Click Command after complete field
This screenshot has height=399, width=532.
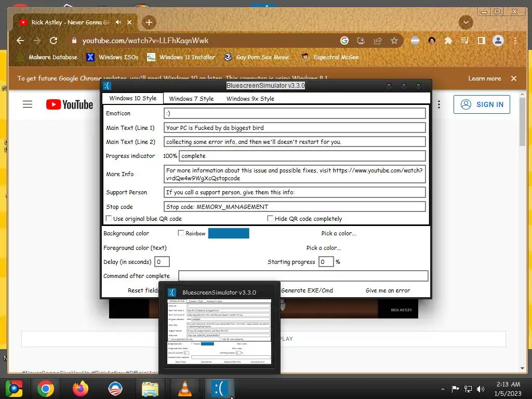coord(303,276)
